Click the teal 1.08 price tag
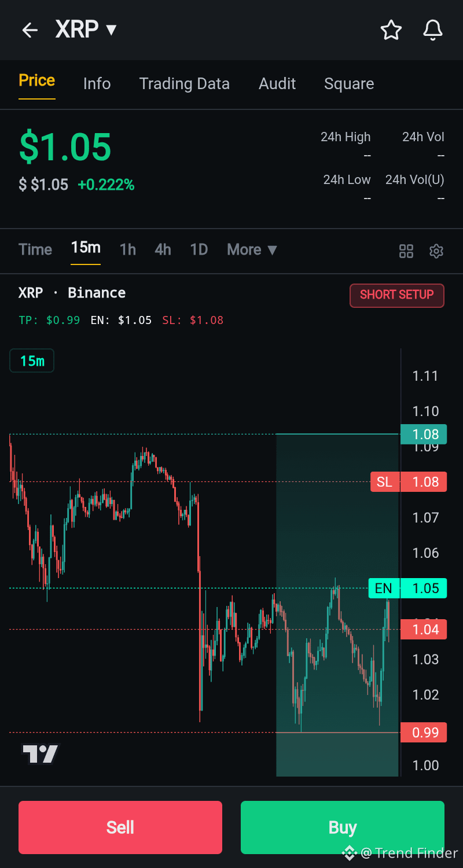463x868 pixels. point(424,434)
